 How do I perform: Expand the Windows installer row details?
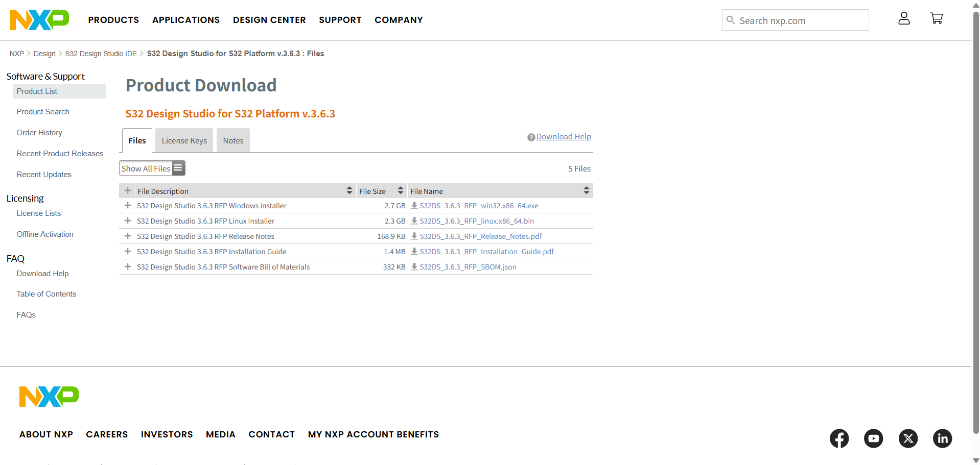coord(128,205)
